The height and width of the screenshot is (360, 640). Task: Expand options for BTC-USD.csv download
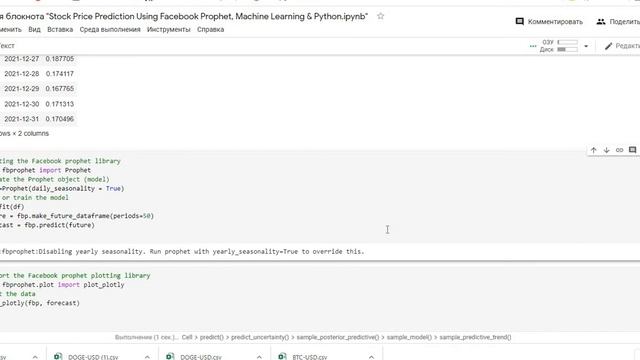371,357
